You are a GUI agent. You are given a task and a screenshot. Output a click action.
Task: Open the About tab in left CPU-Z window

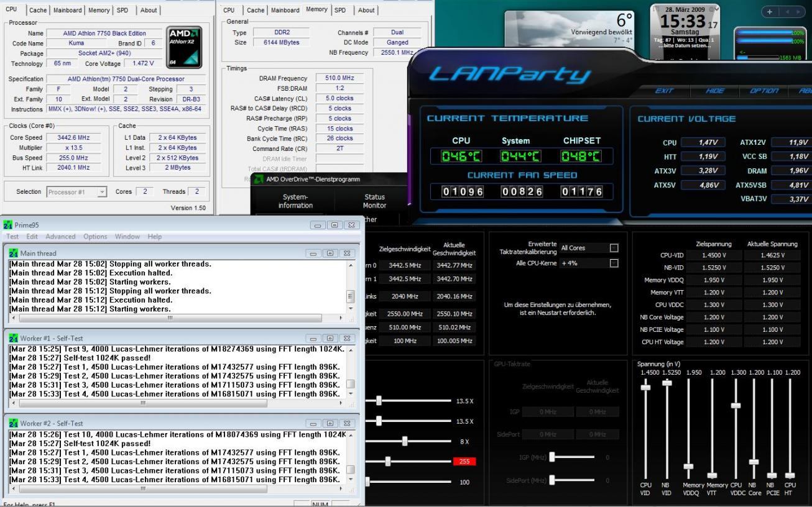point(148,10)
